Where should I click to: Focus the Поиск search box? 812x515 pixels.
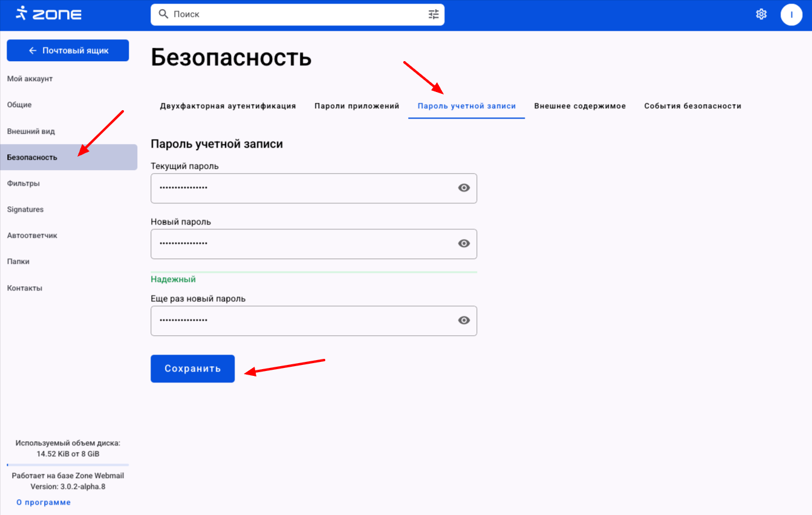pos(296,14)
